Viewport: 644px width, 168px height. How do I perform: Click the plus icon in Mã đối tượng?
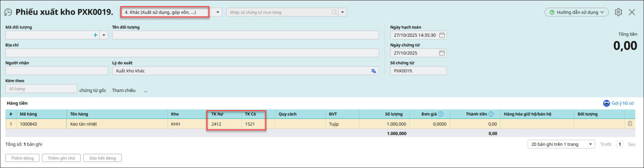[95, 35]
